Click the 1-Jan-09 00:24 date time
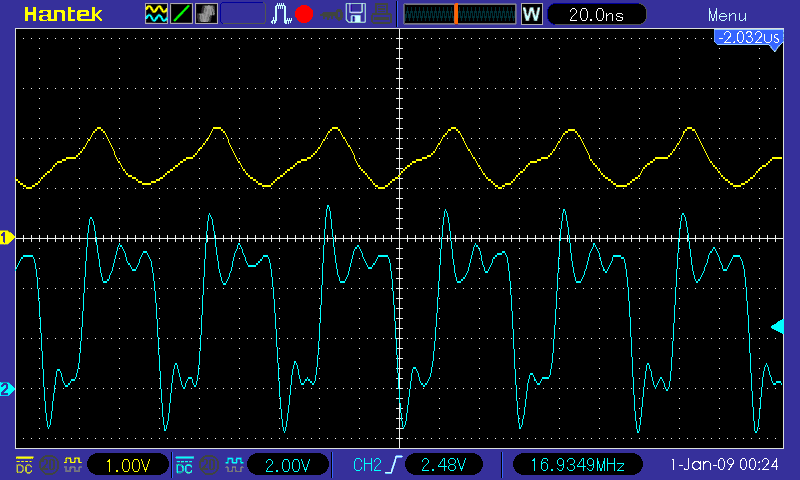Viewport: 800px width, 480px height. (x=724, y=465)
